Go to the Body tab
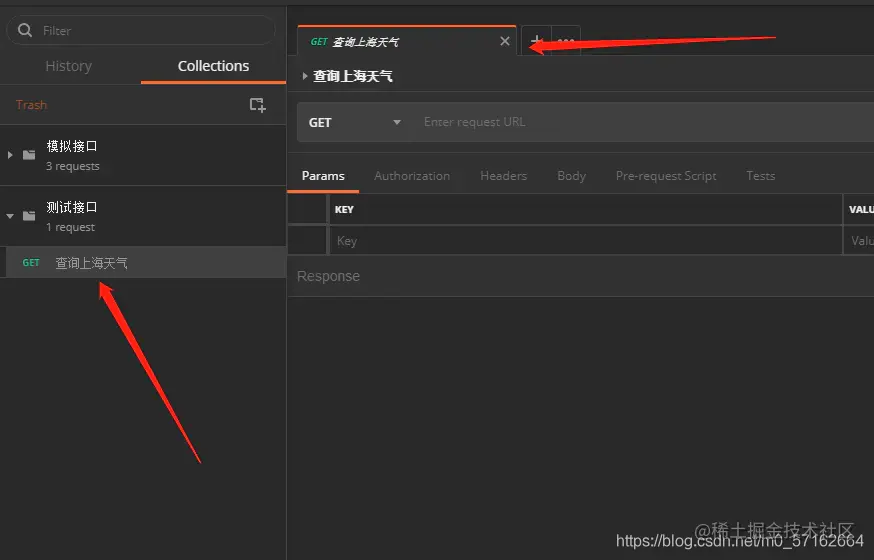The width and height of the screenshot is (874, 560). [x=571, y=176]
